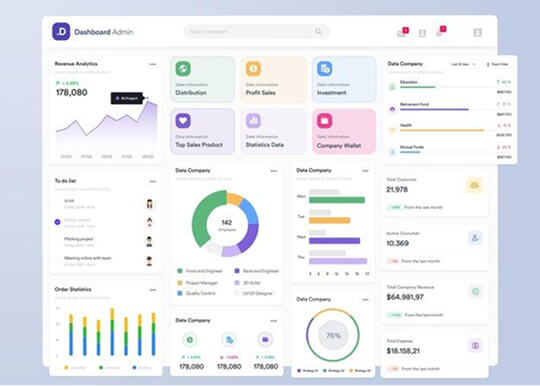Toggle the checked purple to-do item
This screenshot has width=540, height=386.
pos(58,222)
